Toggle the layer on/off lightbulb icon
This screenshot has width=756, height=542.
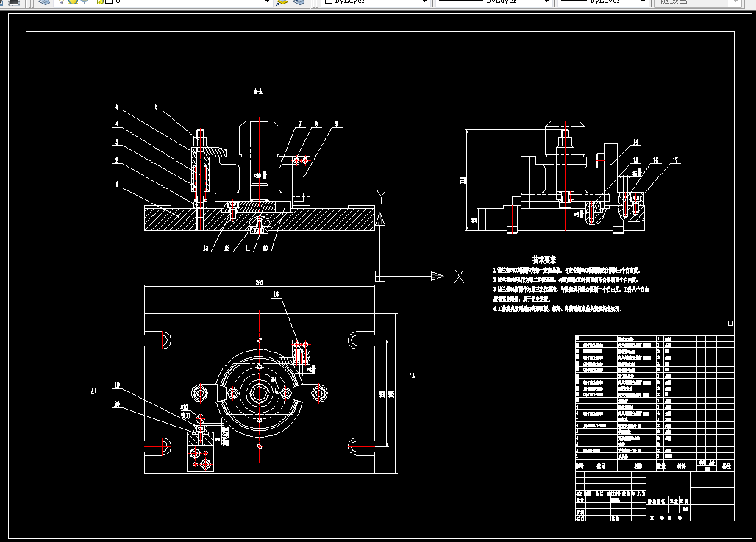(62, 1)
